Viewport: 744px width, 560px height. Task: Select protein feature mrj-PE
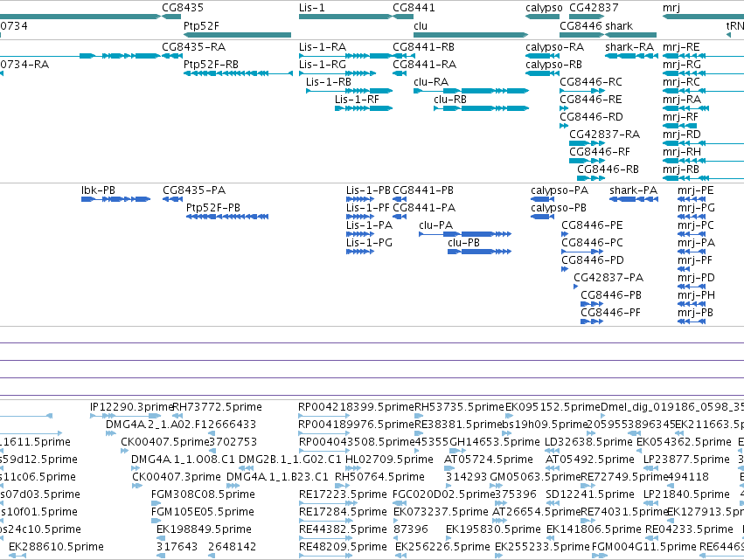(696, 190)
